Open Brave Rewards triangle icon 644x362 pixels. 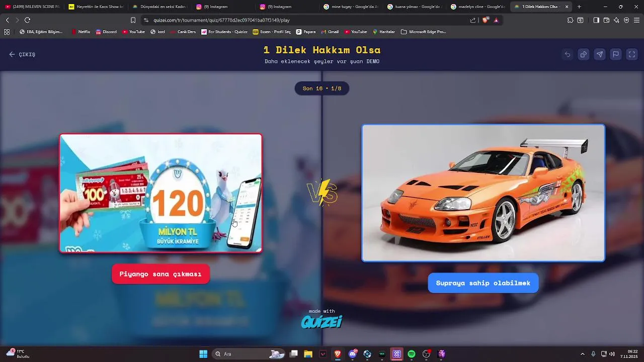(496, 20)
